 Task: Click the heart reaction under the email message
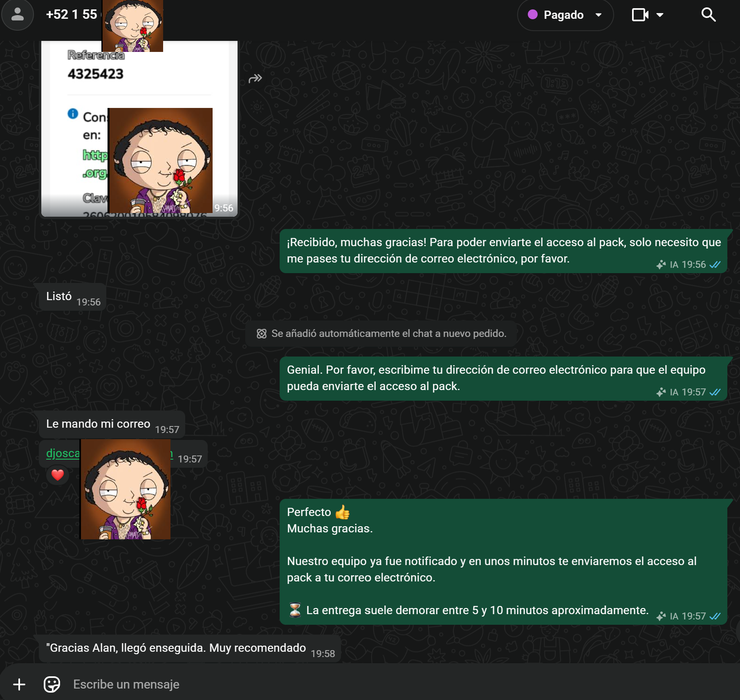pyautogui.click(x=58, y=475)
